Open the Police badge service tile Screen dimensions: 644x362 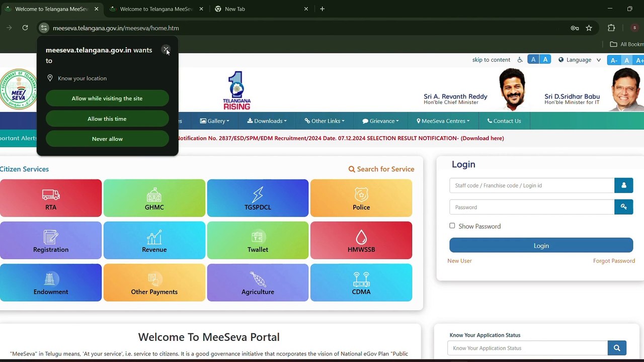361,198
